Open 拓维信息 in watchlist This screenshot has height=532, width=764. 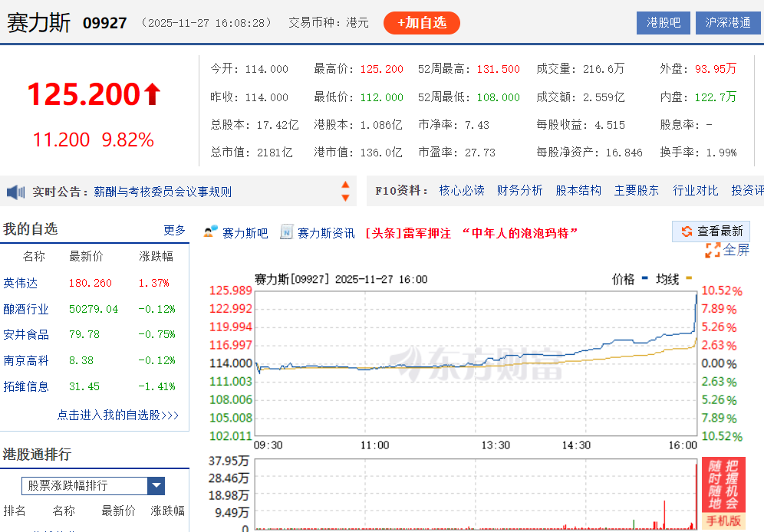click(26, 386)
